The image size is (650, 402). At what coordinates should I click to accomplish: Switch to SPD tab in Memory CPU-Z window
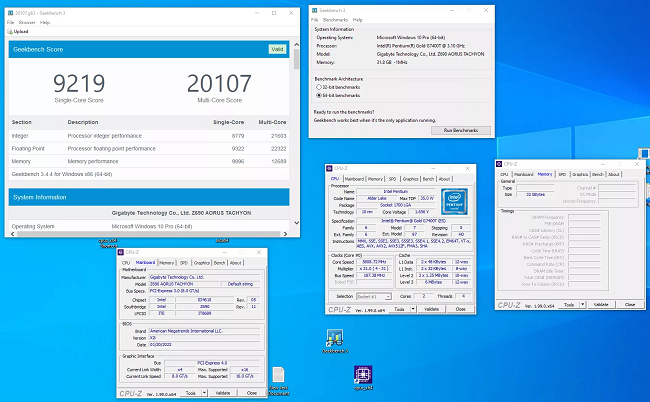pos(562,174)
